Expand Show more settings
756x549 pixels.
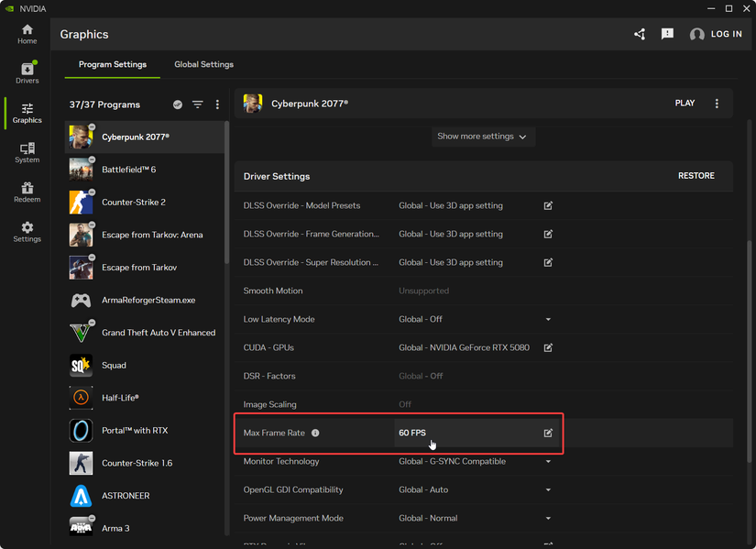coord(483,137)
